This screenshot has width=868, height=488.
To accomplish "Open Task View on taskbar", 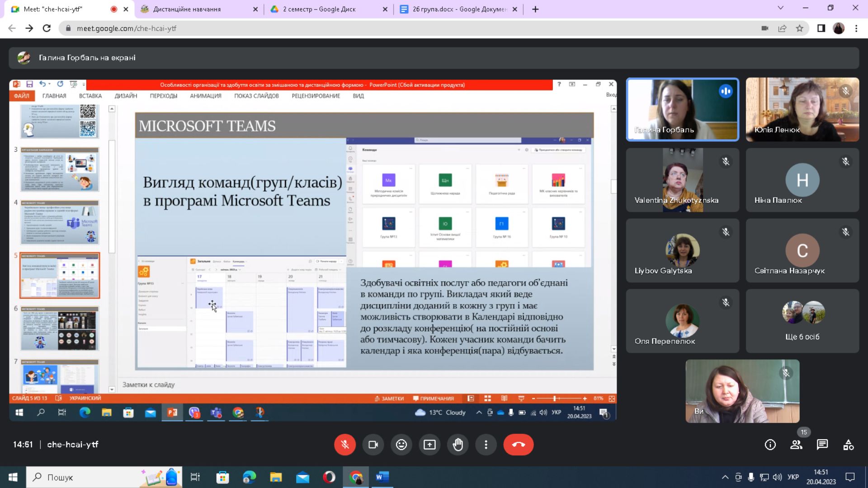I will pos(195,477).
